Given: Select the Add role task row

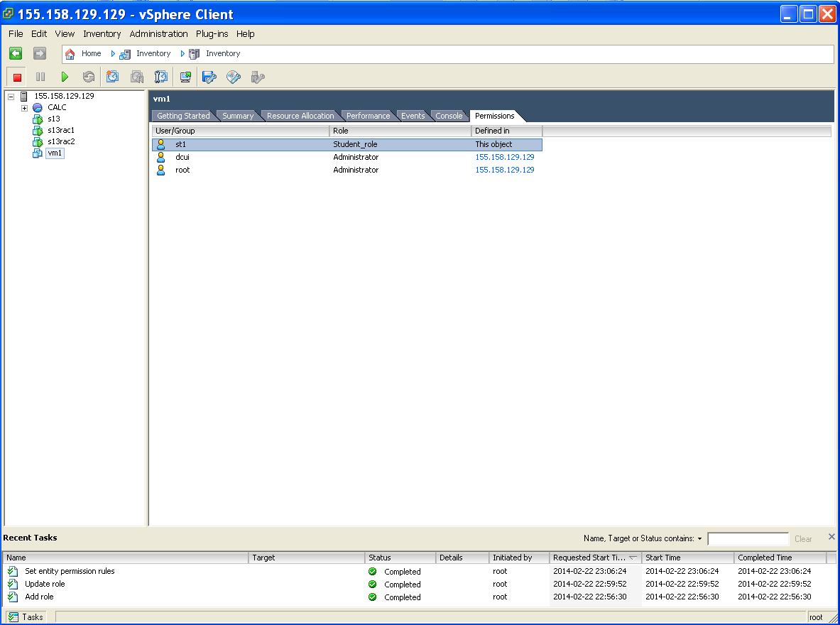Looking at the screenshot, I should click(x=420, y=597).
